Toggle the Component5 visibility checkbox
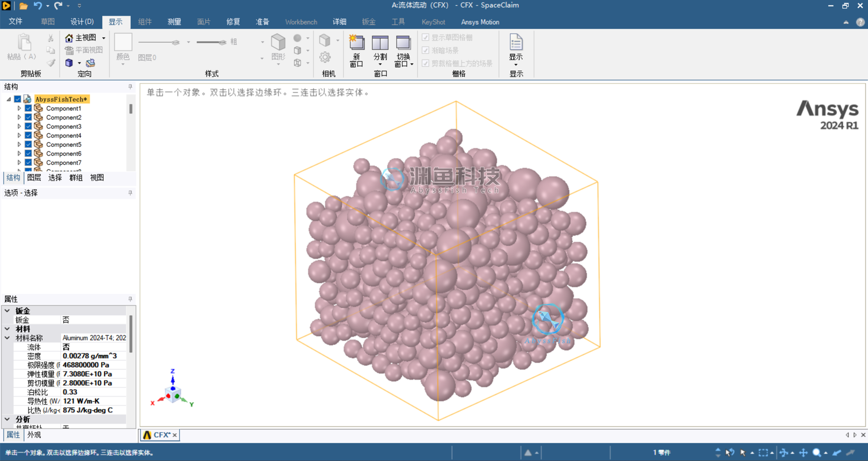This screenshot has height=461, width=868. pos(28,144)
